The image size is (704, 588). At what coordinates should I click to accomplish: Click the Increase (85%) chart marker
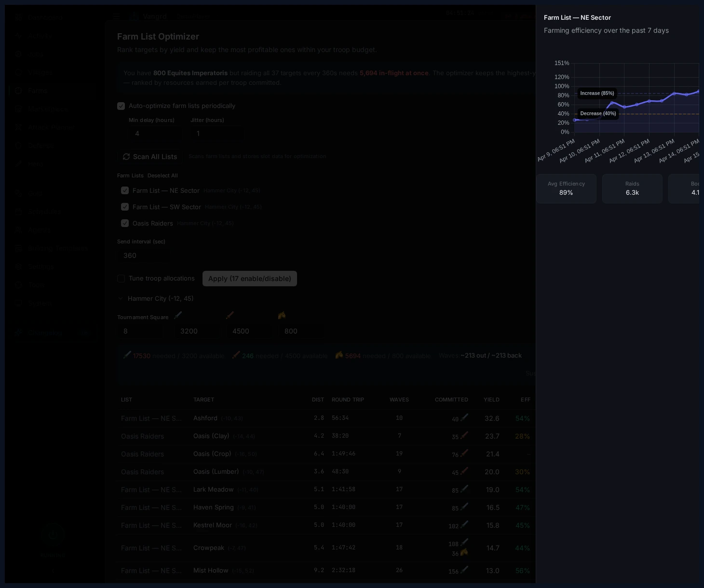point(597,93)
